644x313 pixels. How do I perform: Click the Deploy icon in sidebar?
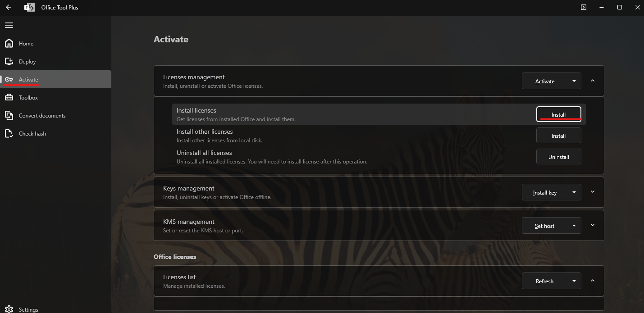pos(9,62)
